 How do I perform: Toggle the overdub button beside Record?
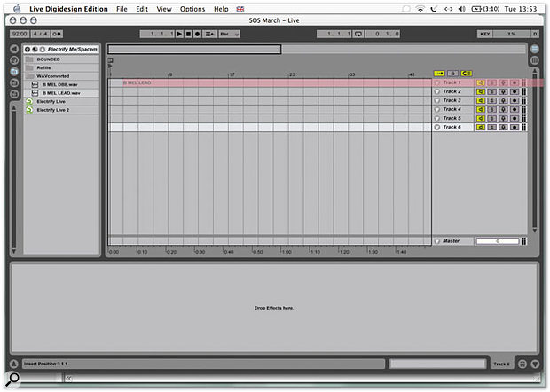[x=209, y=34]
